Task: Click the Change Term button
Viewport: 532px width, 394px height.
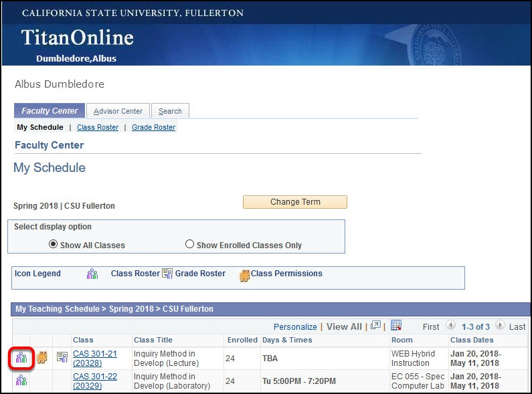Action: [295, 202]
